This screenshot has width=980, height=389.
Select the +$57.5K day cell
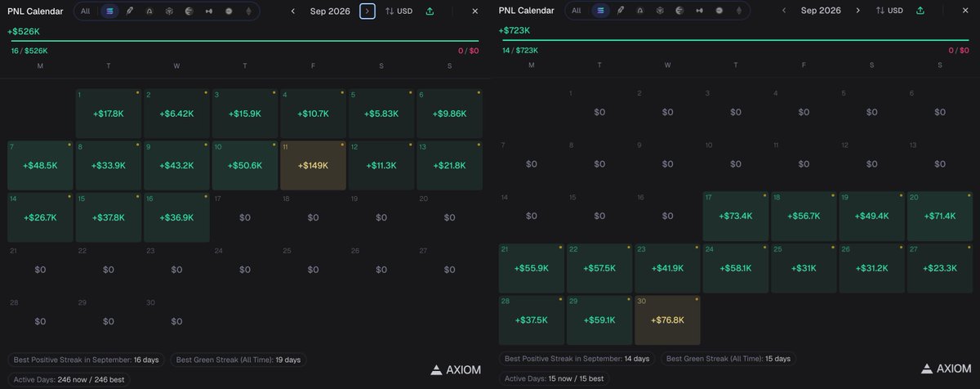pos(599,267)
